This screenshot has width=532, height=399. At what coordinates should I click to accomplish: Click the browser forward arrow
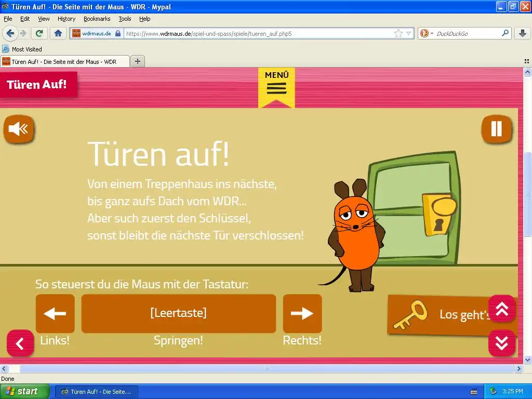tap(23, 33)
